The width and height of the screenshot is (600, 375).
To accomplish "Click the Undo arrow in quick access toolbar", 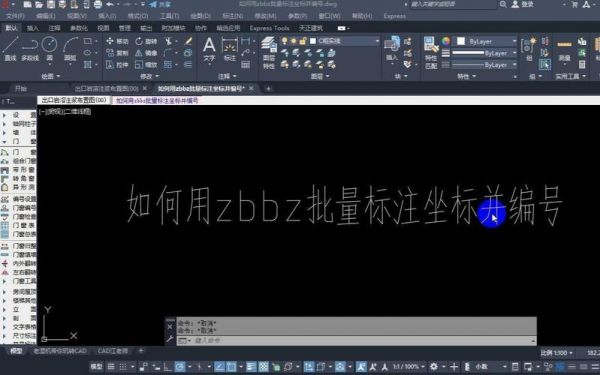I will (110, 5).
